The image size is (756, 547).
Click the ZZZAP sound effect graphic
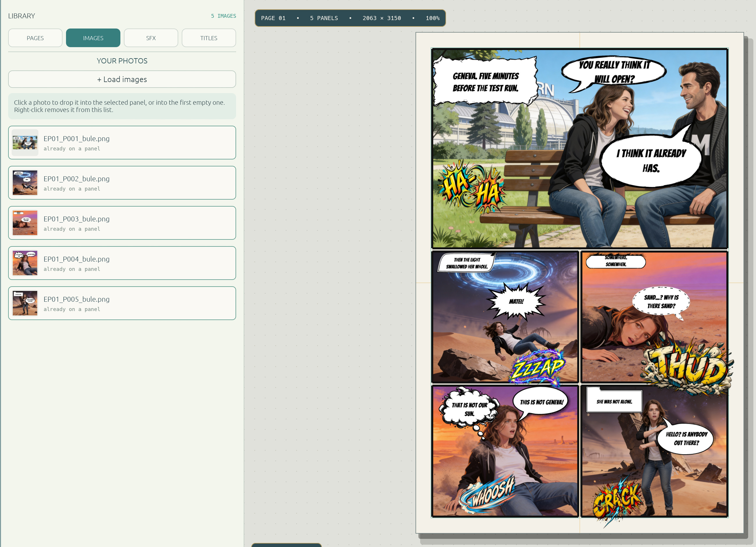point(538,367)
